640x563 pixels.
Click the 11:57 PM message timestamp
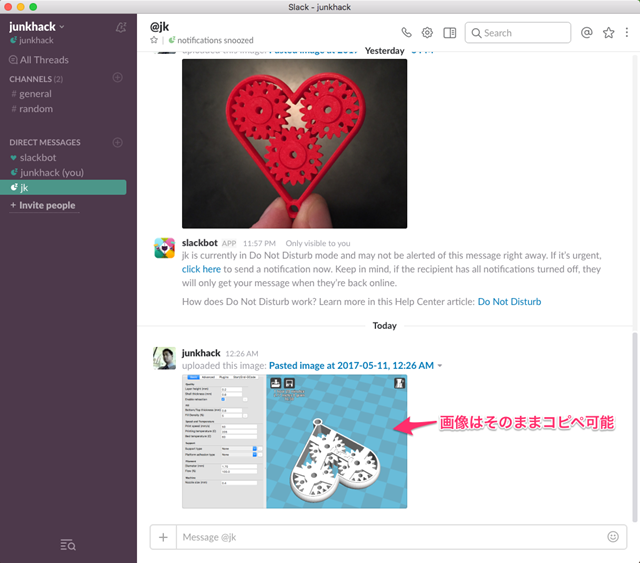pyautogui.click(x=259, y=243)
